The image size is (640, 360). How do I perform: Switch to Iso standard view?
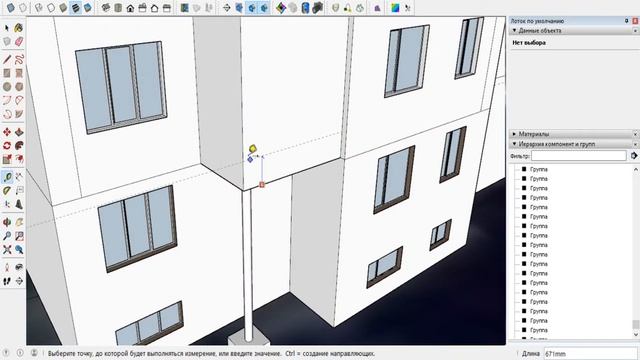[x=106, y=7]
